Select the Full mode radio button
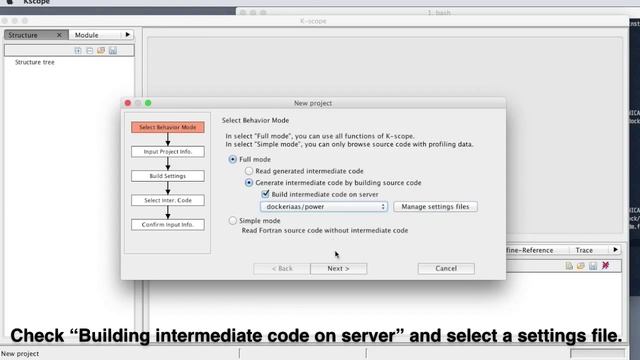 click(233, 159)
